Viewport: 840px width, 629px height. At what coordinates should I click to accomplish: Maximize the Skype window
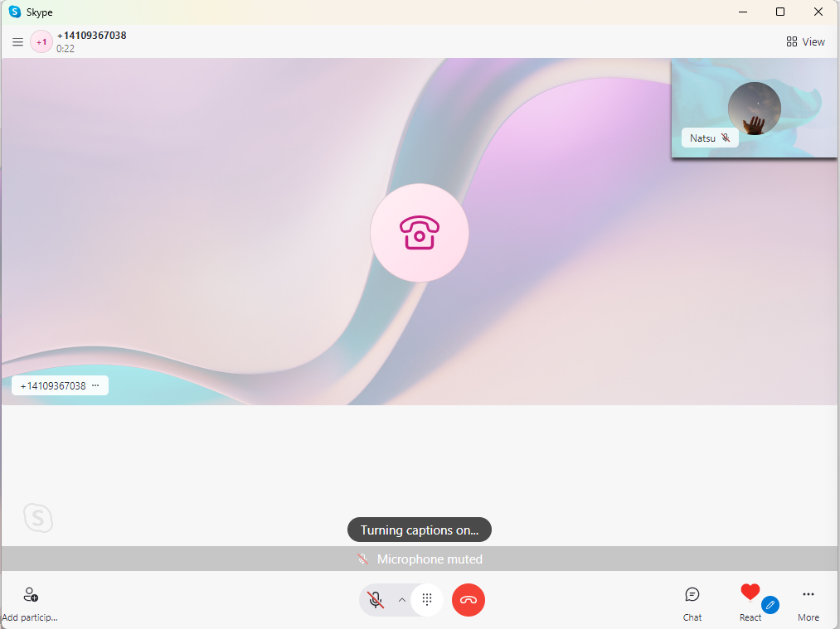(x=780, y=12)
